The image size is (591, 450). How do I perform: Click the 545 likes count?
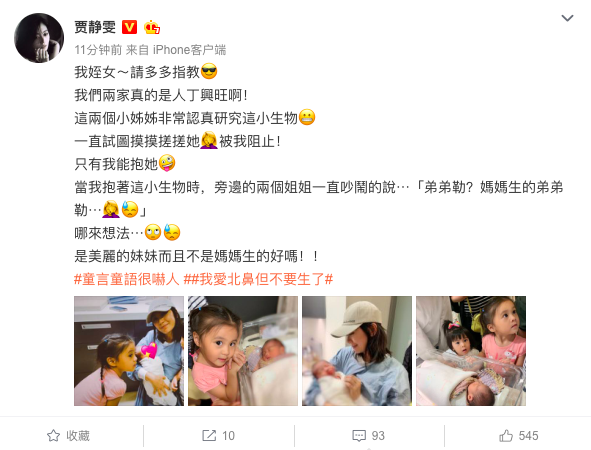(528, 436)
